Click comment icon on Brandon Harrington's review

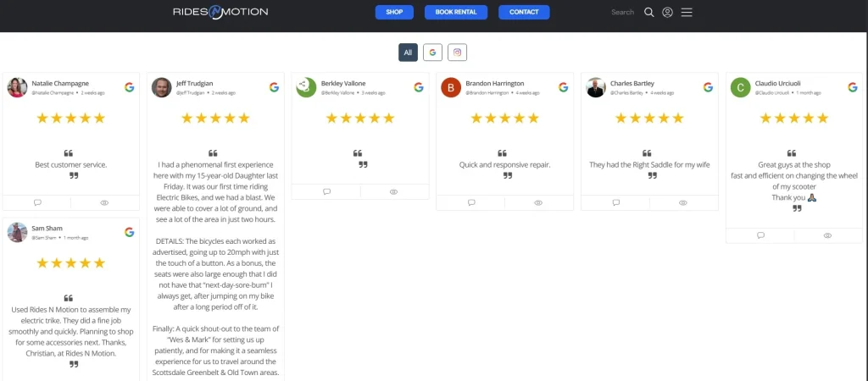(x=471, y=202)
